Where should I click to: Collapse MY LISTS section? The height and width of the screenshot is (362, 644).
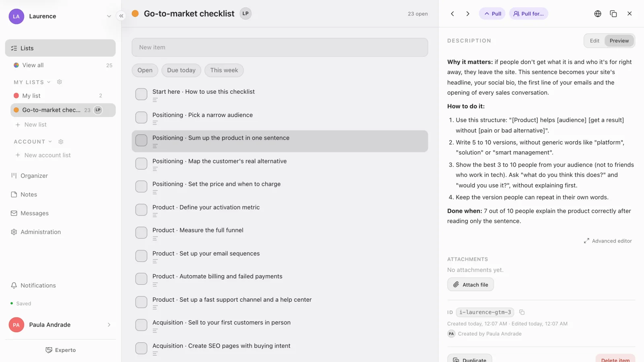point(49,82)
